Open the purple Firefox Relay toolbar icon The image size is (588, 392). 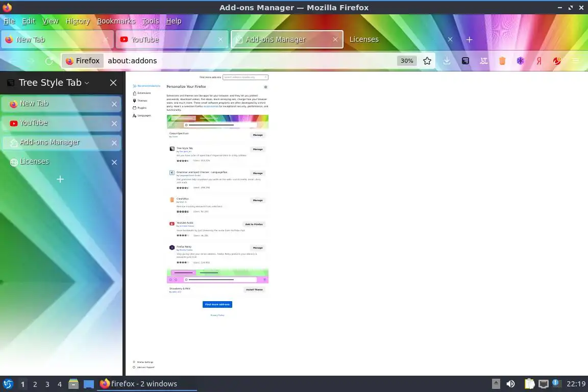pos(520,61)
